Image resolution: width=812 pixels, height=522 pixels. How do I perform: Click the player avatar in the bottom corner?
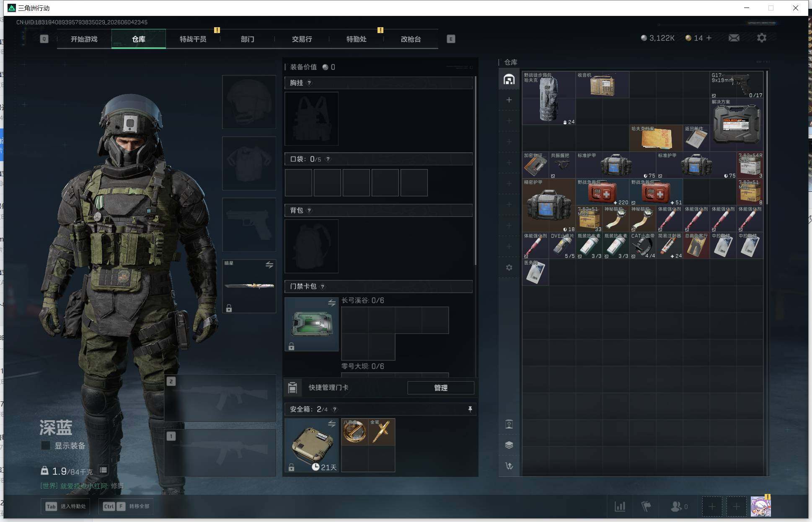(x=760, y=506)
